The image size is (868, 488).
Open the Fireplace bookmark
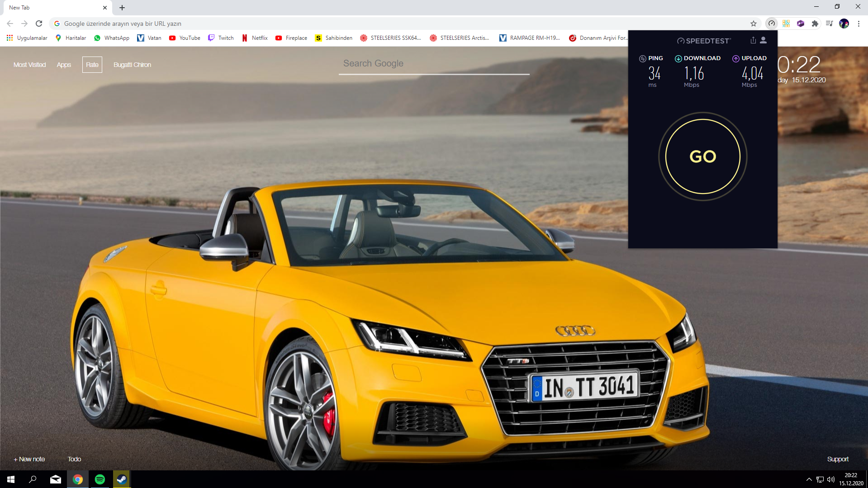click(x=291, y=38)
